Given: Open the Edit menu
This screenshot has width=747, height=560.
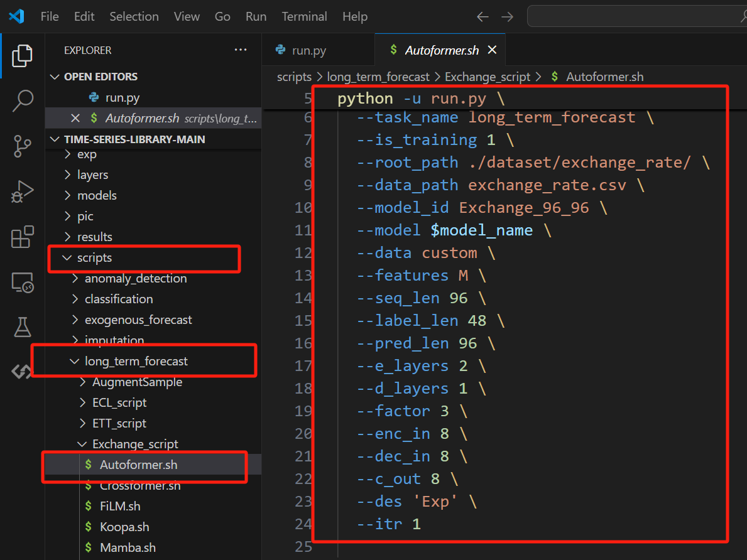Looking at the screenshot, I should (x=84, y=17).
